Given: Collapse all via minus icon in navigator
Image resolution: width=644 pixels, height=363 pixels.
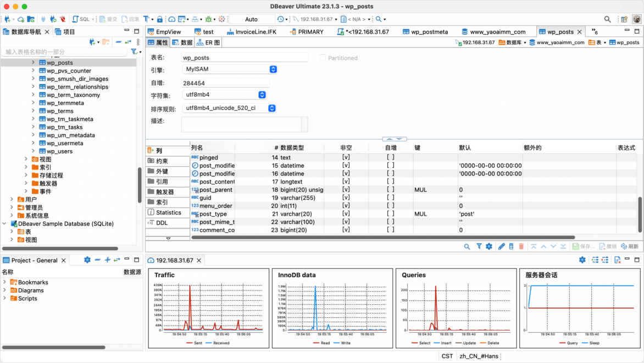Looking at the screenshot, I should [118, 42].
